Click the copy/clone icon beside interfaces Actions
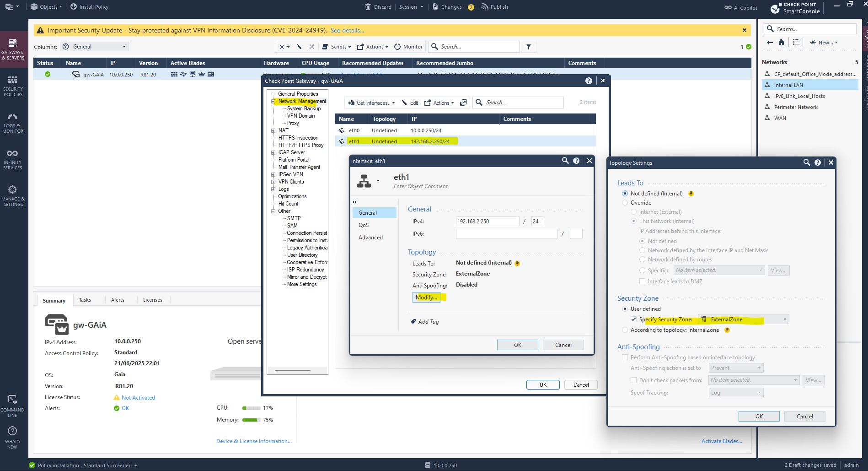This screenshot has width=868, height=471. (463, 103)
